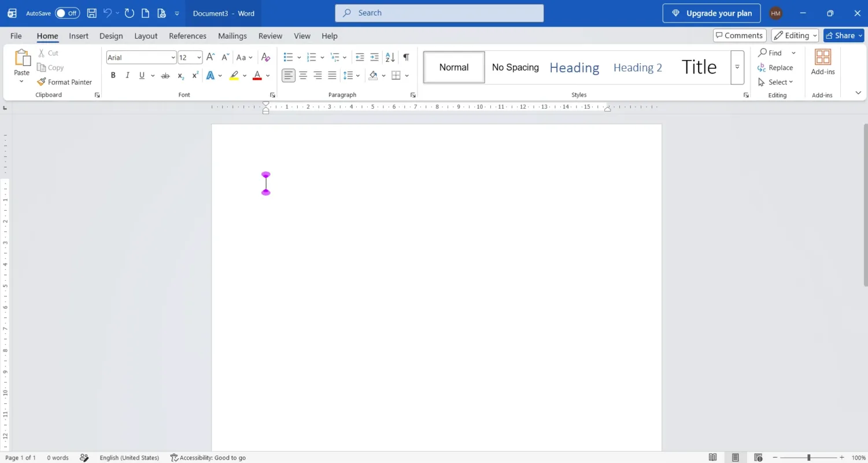Screen dimensions: 868x463
Task: Expand the Styles gallery more arrow
Action: pos(737,67)
